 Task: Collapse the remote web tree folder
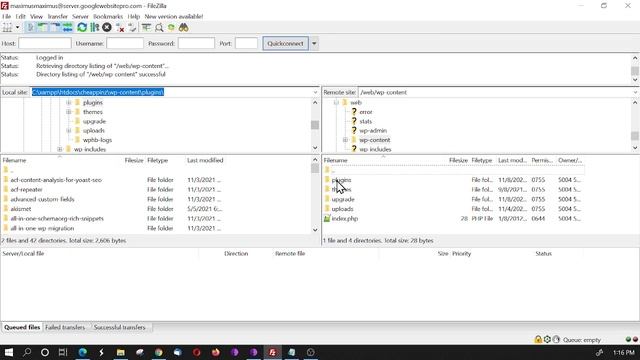(x=336, y=102)
